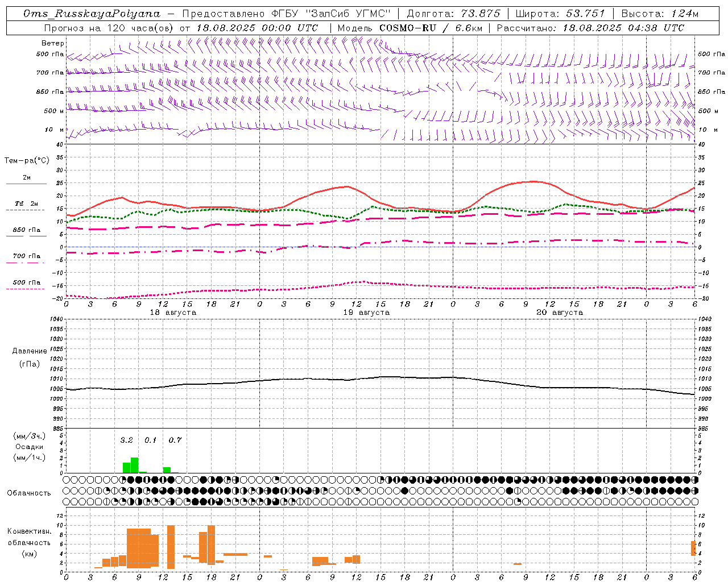
Task: Click the 850 гПа temperature legend dash line
Action: coord(25,236)
